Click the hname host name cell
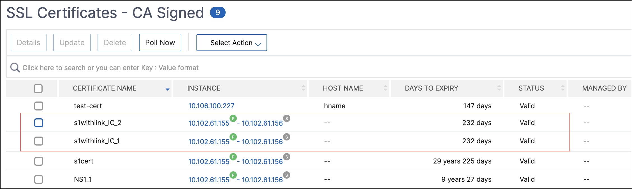Viewport: 644px width, 189px height. coord(335,106)
